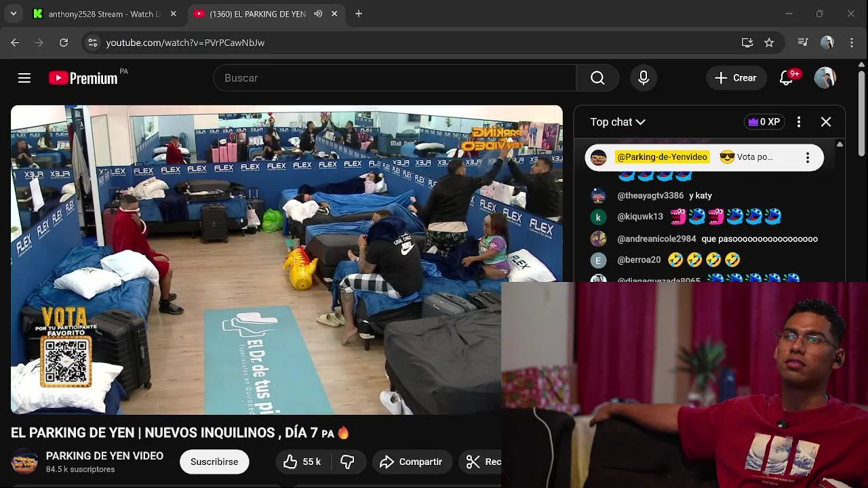Open notifications bell with 9+ badge

pyautogui.click(x=787, y=78)
